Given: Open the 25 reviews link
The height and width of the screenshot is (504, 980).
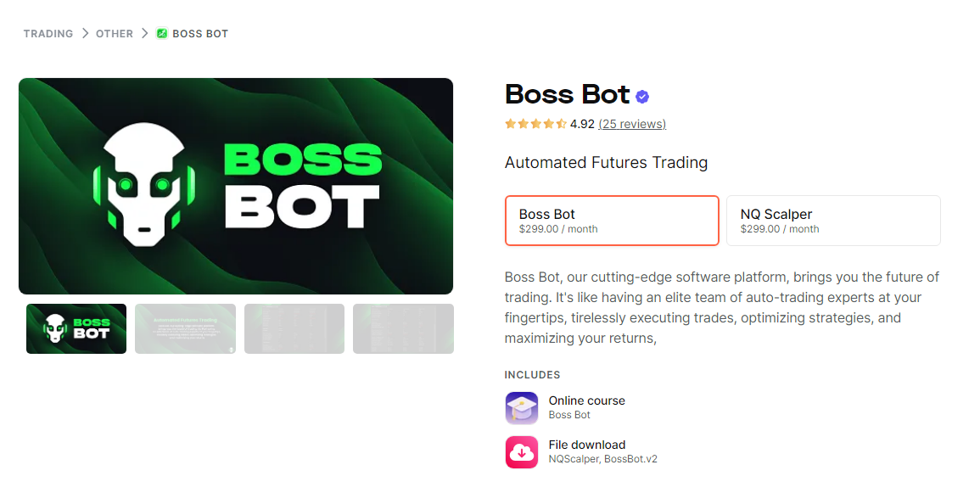Looking at the screenshot, I should click(631, 123).
